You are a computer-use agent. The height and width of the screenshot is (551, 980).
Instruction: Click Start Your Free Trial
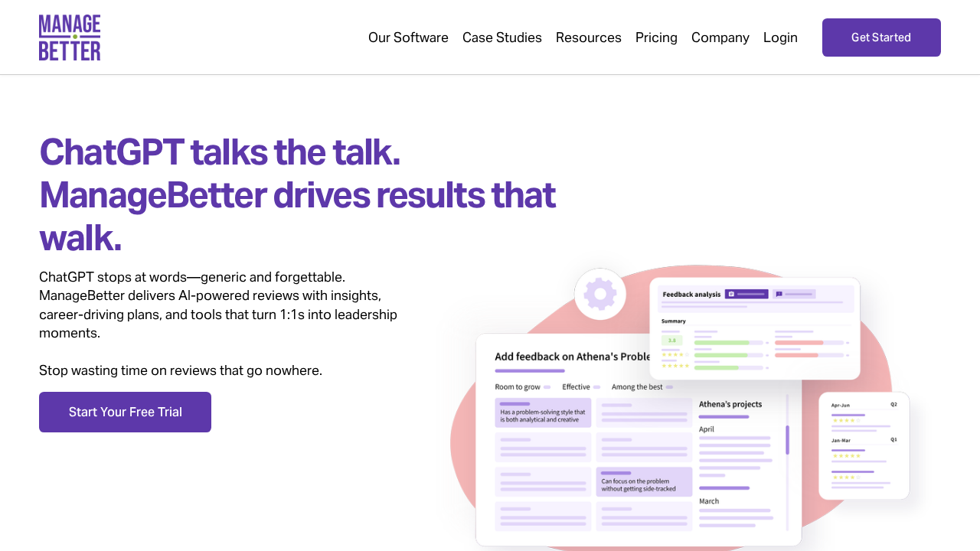125,412
